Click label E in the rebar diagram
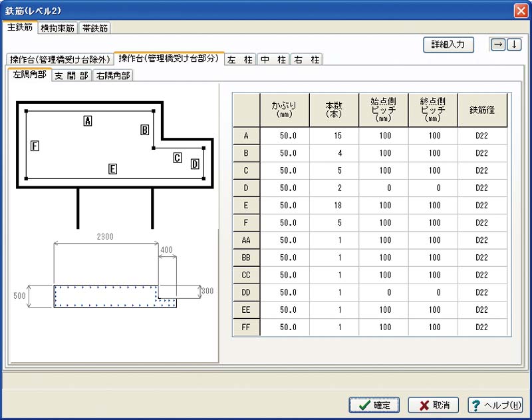Screen dimensions: 532x420 point(112,169)
